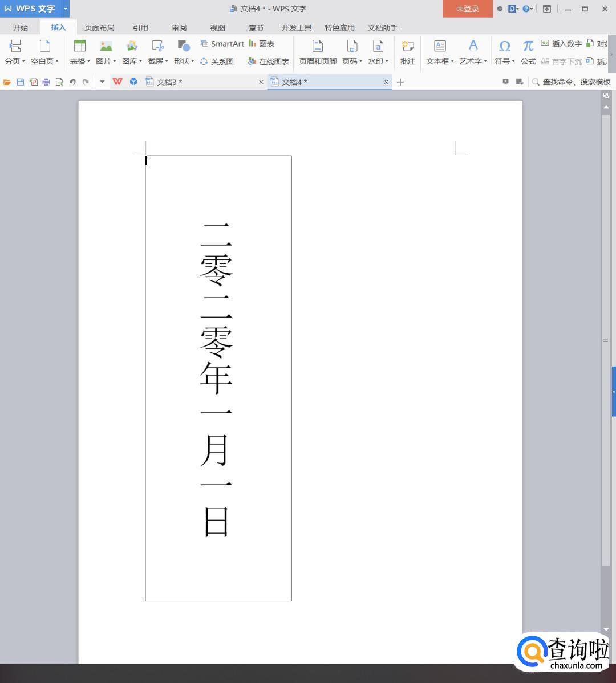Viewport: 616px width, 683px height.
Task: Open 在线图表 online charts
Action: click(x=268, y=62)
